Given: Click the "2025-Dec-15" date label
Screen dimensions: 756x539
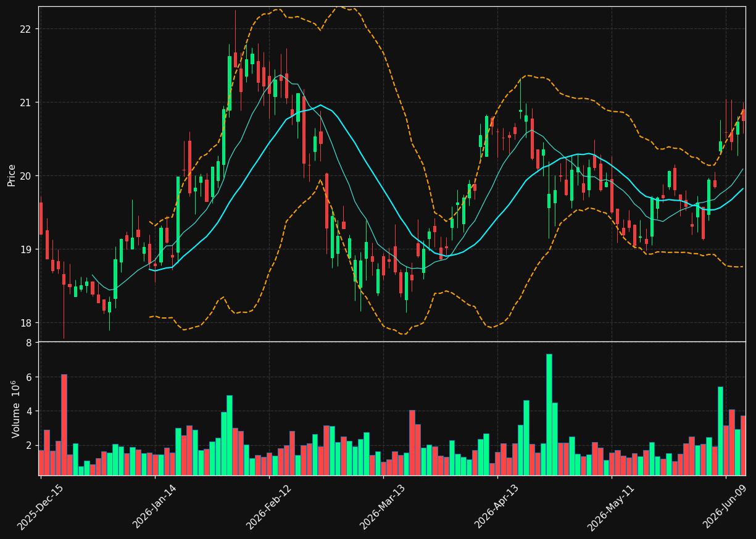Looking at the screenshot, I should click(x=40, y=506).
